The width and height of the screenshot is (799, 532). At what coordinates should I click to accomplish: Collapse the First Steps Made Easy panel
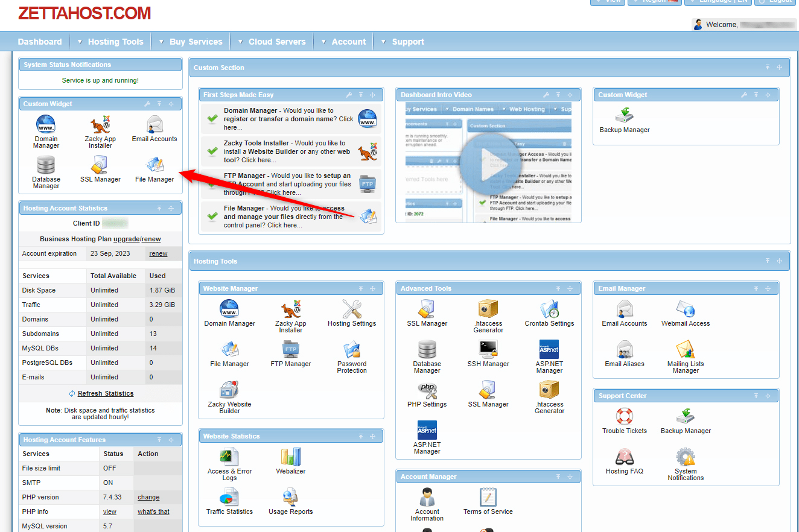[x=361, y=95]
